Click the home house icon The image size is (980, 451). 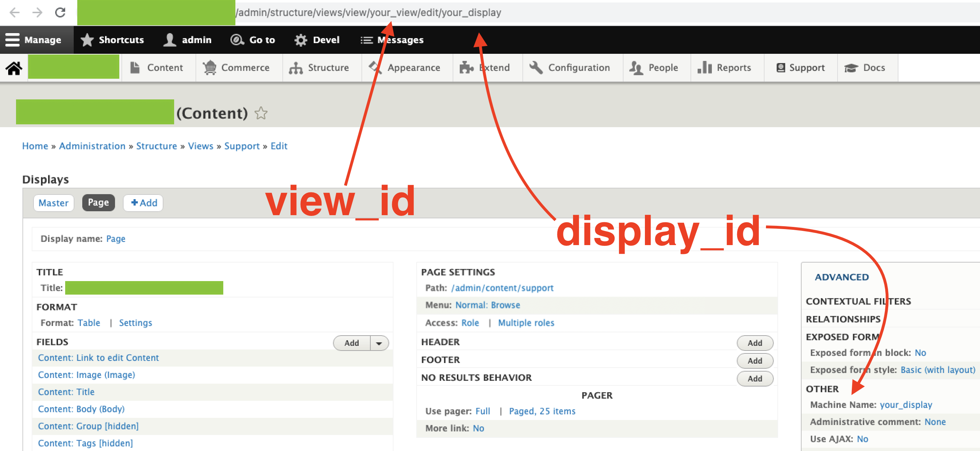click(x=14, y=68)
